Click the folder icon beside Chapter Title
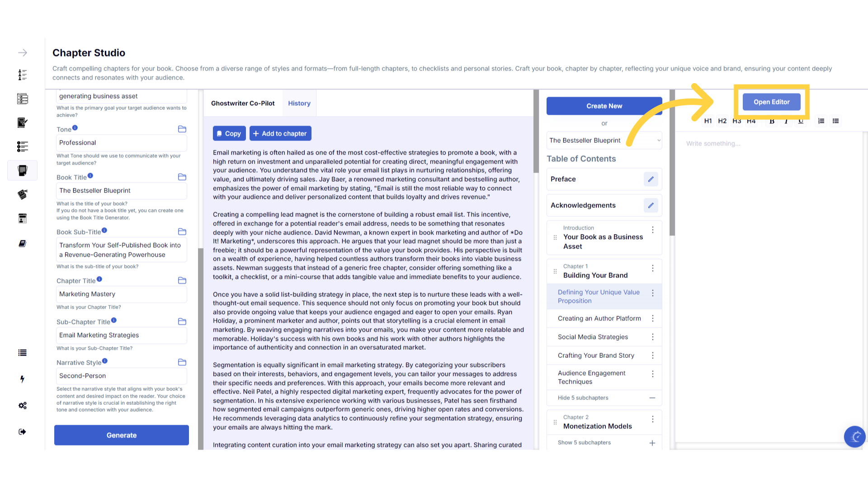Screen dimensions: 868x488 click(x=182, y=281)
